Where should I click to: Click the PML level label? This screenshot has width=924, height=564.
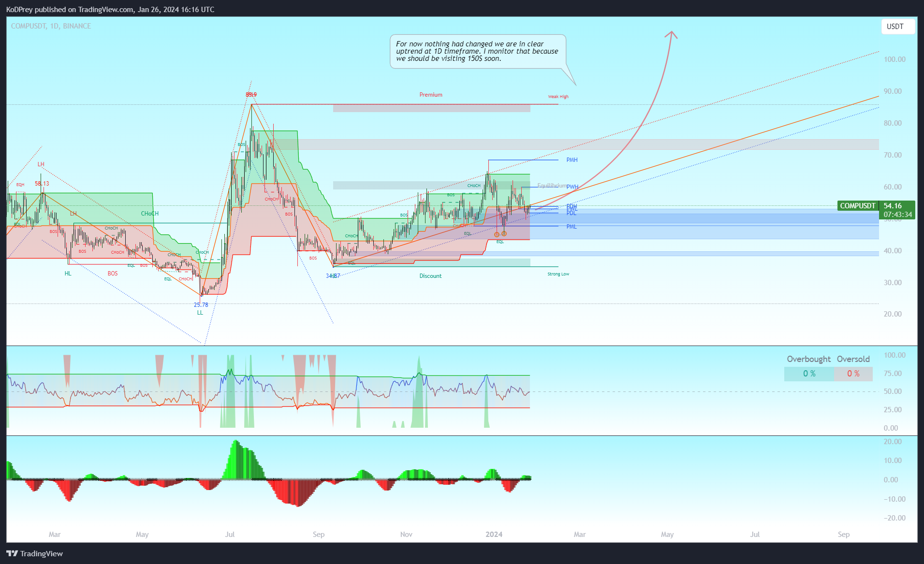click(572, 227)
